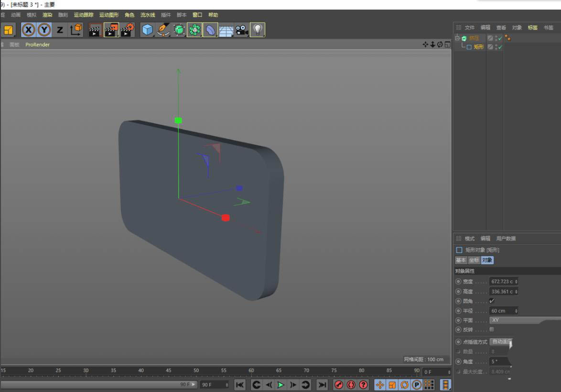Viewport: 561px width, 392px height.
Task: Toggle the green check of 矩形 object
Action: [500, 47]
